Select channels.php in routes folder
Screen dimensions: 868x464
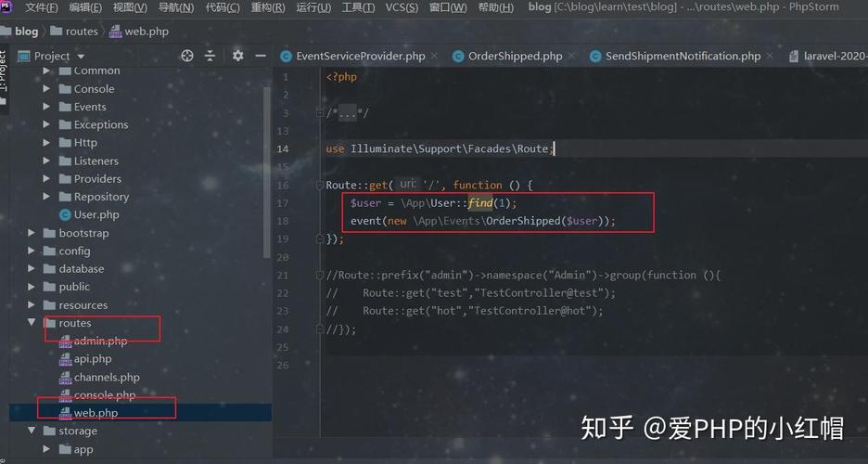[107, 377]
